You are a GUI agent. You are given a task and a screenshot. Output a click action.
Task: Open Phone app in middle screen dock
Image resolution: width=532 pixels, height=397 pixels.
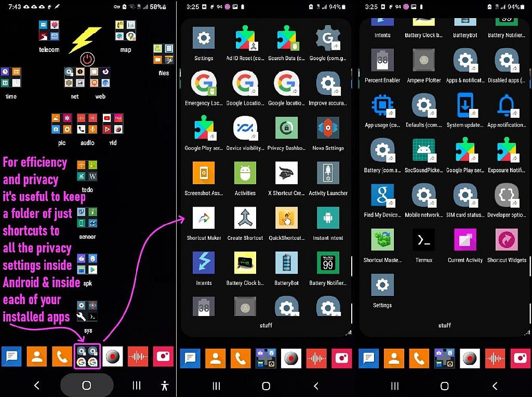tap(241, 359)
